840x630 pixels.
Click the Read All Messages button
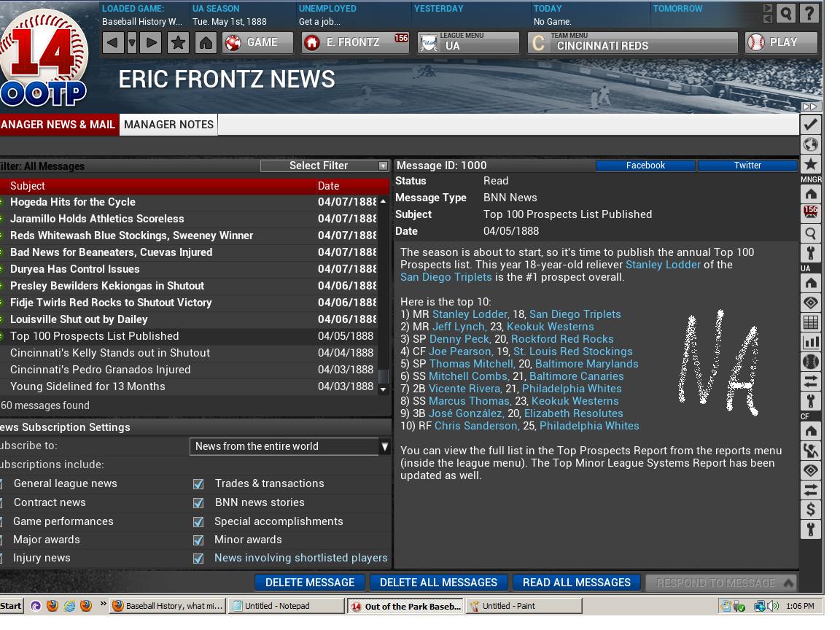(575, 582)
